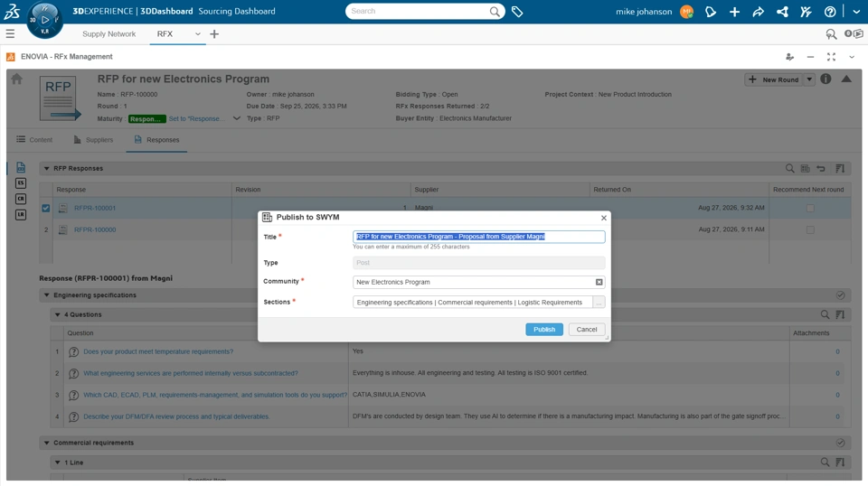Collapse the 4 Questions group
868x486 pixels.
click(x=57, y=314)
